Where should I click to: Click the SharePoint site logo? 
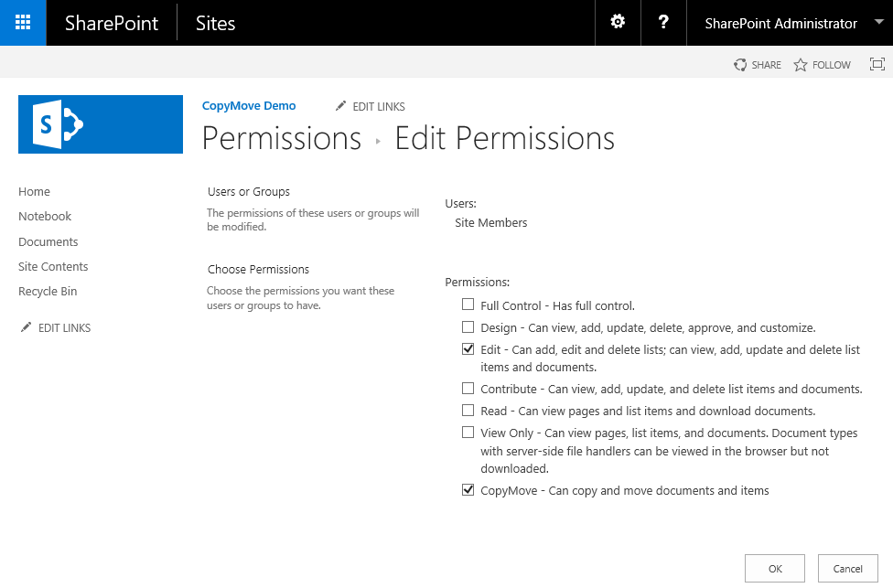point(101,124)
